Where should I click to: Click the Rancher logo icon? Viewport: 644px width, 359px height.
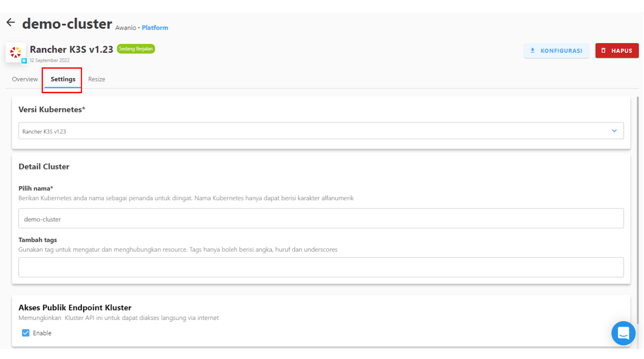[x=16, y=52]
